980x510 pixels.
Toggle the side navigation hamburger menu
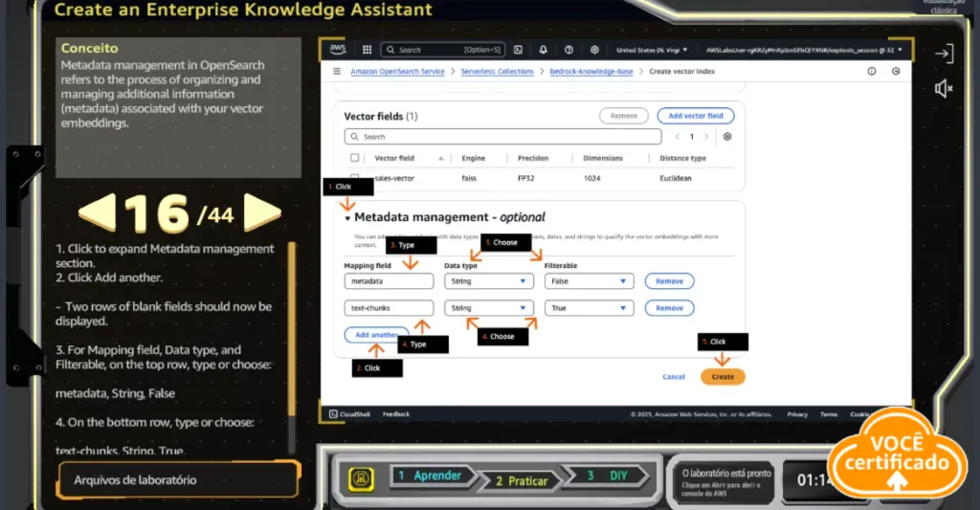[337, 71]
